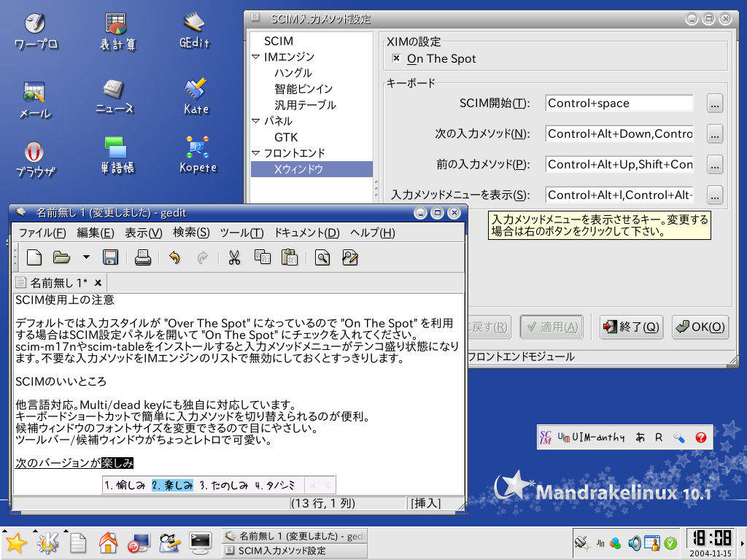Open SCIM setup via the wrench icon
Image resolution: width=747 pixels, height=560 pixels.
679,437
